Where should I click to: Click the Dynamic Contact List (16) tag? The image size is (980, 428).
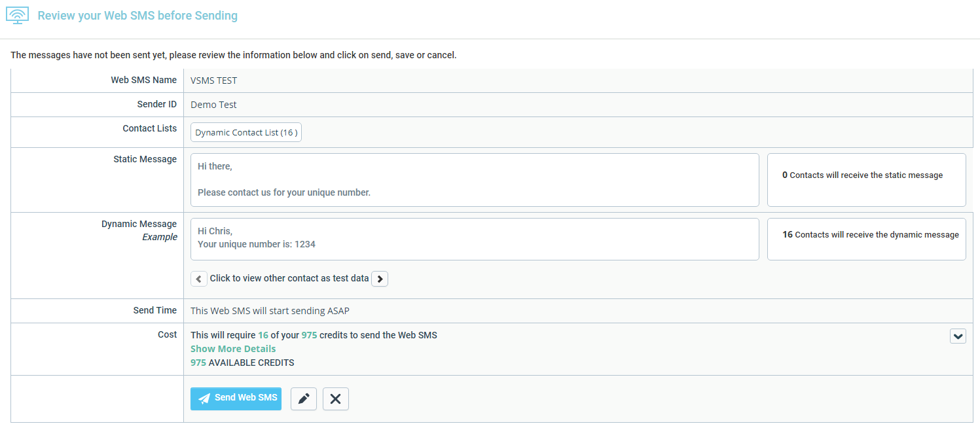(246, 133)
